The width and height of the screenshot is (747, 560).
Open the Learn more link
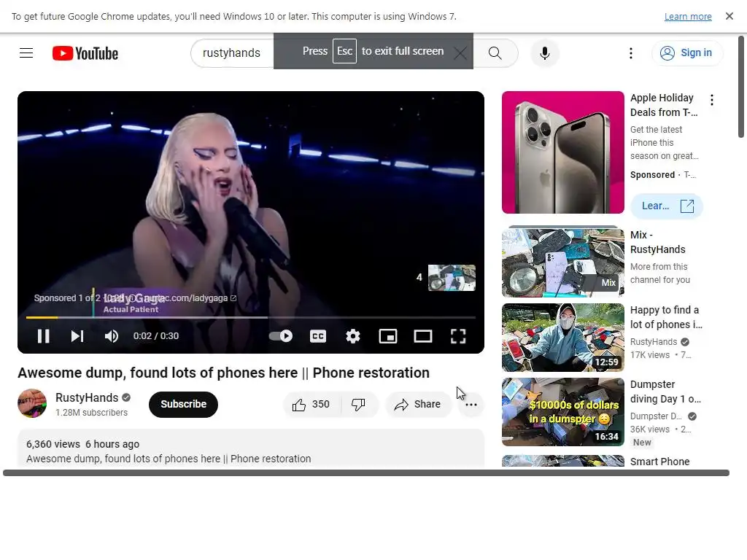pos(688,16)
